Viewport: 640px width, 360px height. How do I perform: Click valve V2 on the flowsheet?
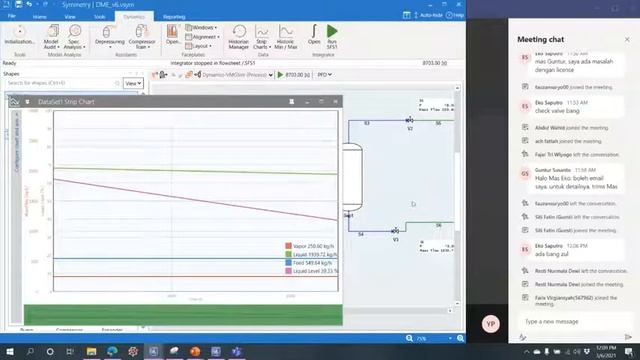pos(409,120)
